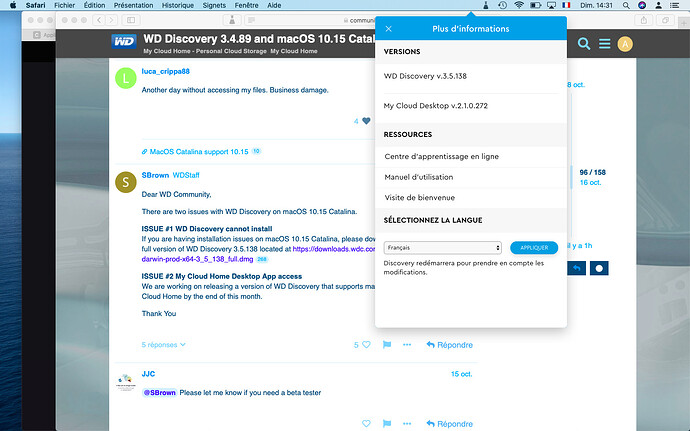Flag SBrown's post
Screen dimensions: 690x431
387,345
